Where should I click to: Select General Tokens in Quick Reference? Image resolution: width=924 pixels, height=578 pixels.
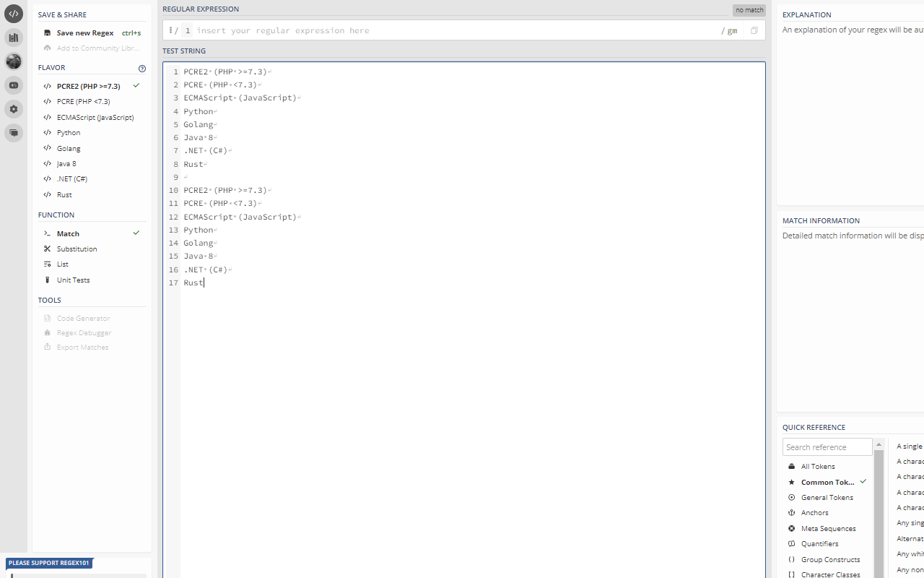click(827, 497)
